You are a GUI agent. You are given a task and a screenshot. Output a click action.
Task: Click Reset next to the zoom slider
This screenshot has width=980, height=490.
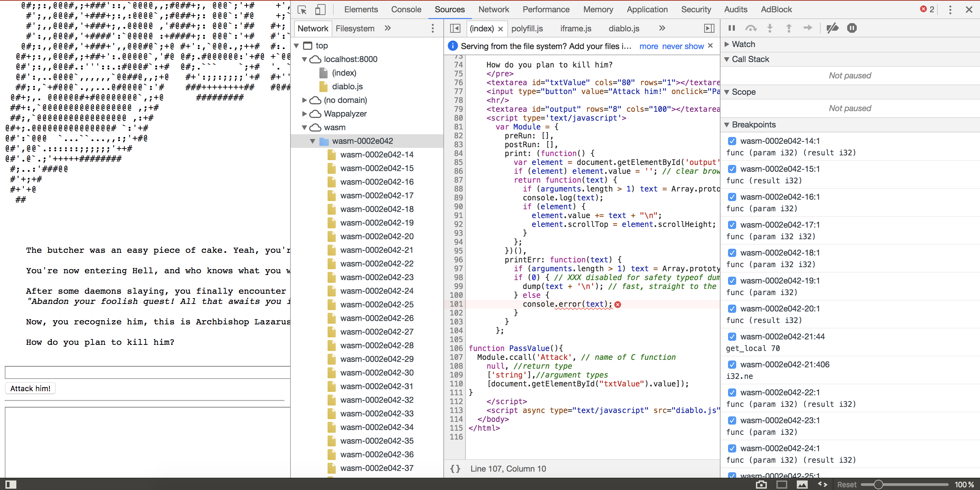(847, 484)
